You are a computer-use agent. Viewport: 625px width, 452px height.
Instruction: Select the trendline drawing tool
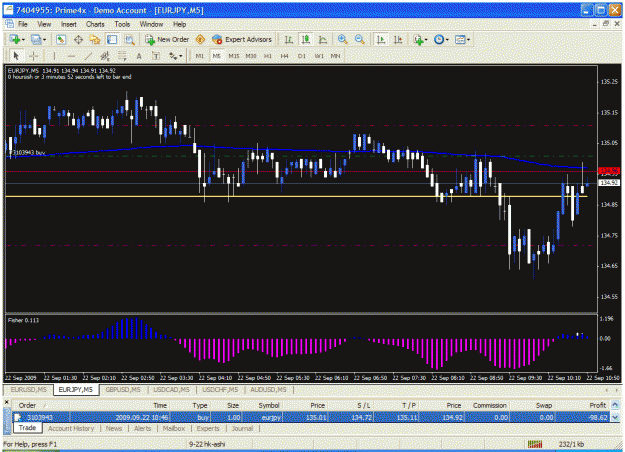tap(88, 56)
